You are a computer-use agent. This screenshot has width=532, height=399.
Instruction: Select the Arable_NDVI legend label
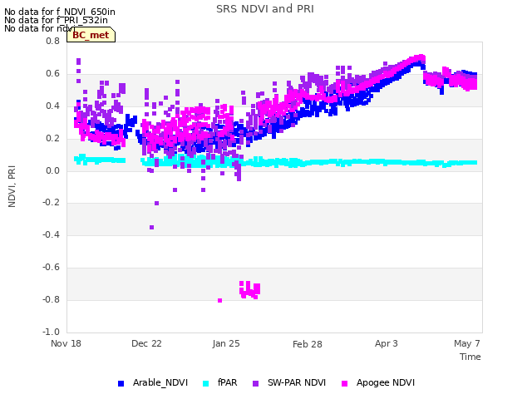tap(160, 382)
